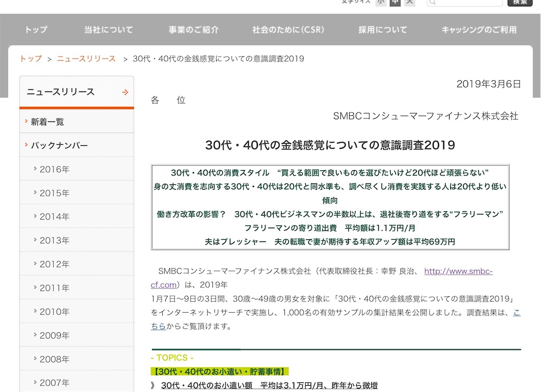Follow the http://www.smbc-cf.com hyperlink

pos(458,271)
